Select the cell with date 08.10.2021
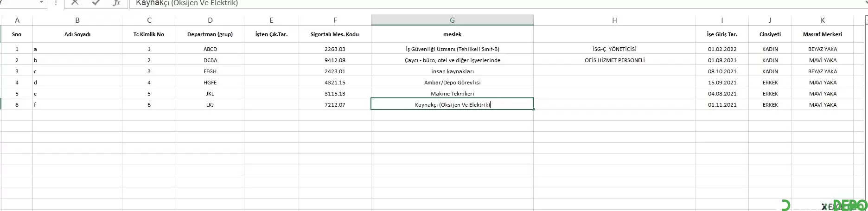868x211 pixels. pyautogui.click(x=722, y=71)
